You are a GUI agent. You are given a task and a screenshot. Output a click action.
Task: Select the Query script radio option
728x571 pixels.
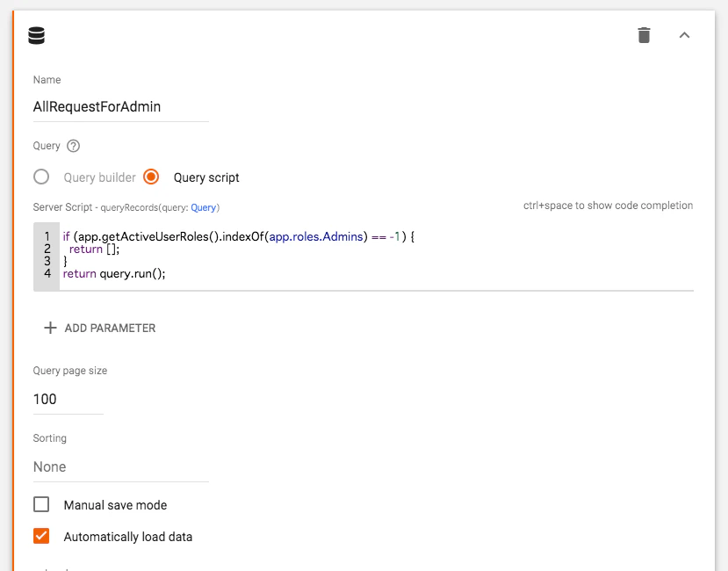point(151,177)
